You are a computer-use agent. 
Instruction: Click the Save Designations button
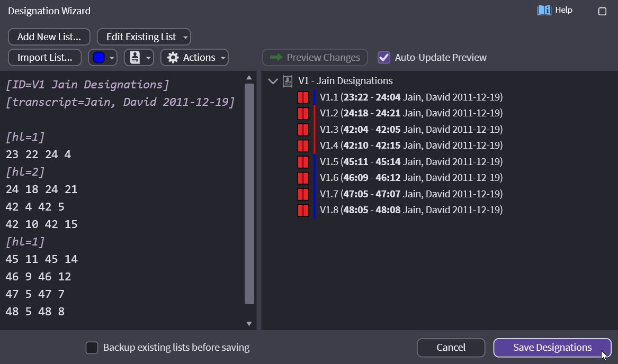(552, 348)
